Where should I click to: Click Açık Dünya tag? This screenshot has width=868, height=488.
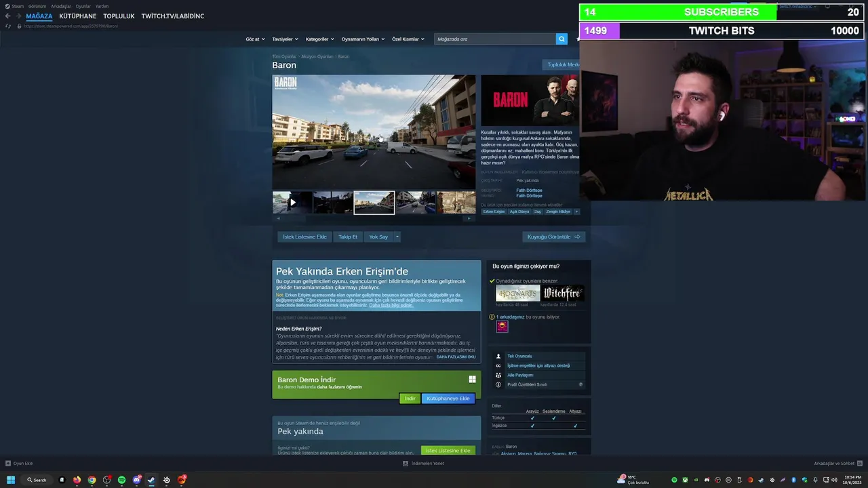519,211
